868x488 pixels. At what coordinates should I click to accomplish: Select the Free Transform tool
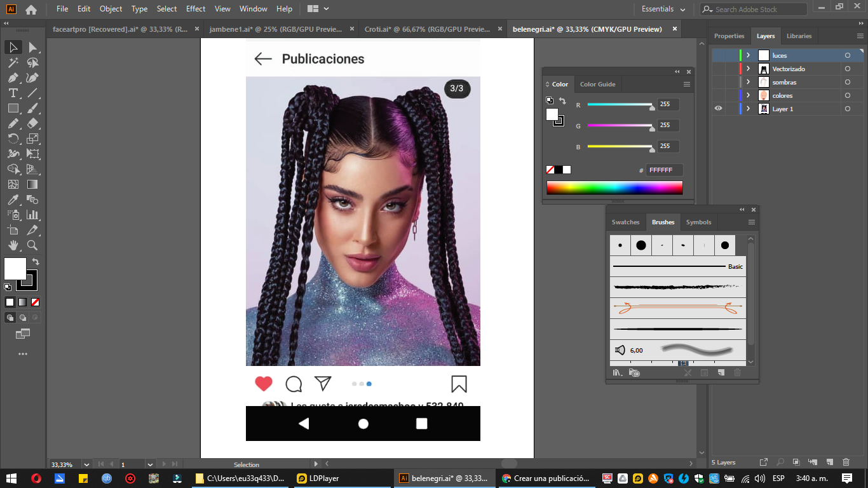32,154
